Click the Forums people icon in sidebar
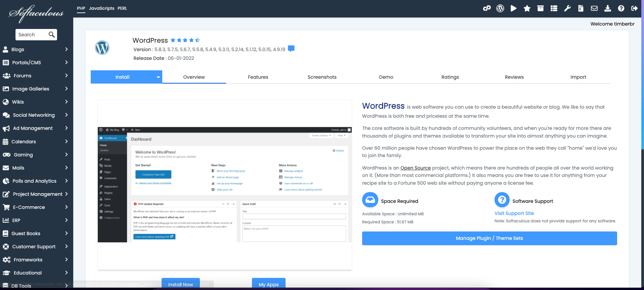This screenshot has height=290, width=644. tap(6, 76)
